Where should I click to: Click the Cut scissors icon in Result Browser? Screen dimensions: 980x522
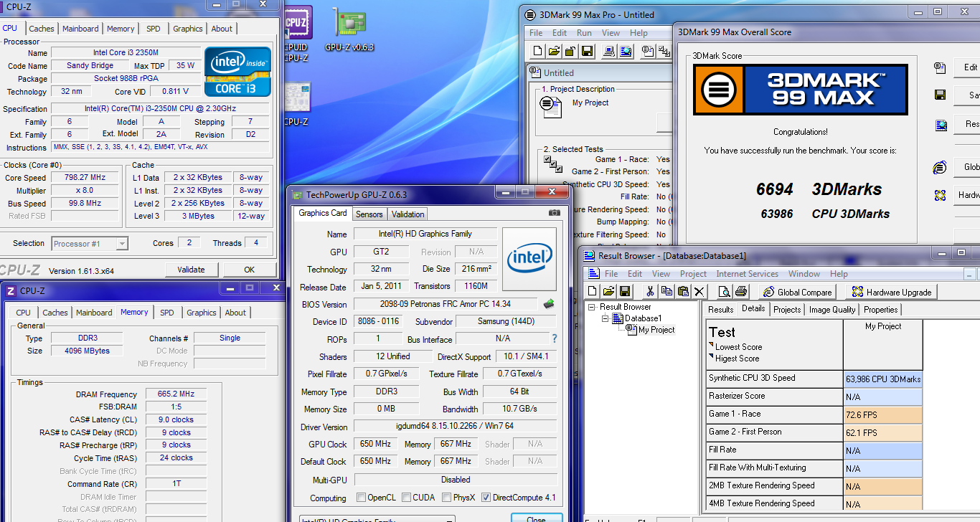pyautogui.click(x=650, y=291)
